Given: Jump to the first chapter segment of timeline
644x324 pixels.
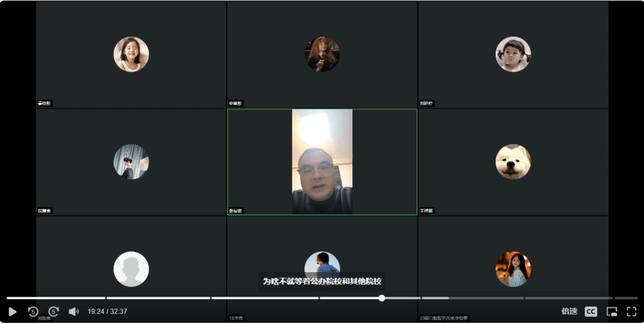Looking at the screenshot, I should pos(55,298).
